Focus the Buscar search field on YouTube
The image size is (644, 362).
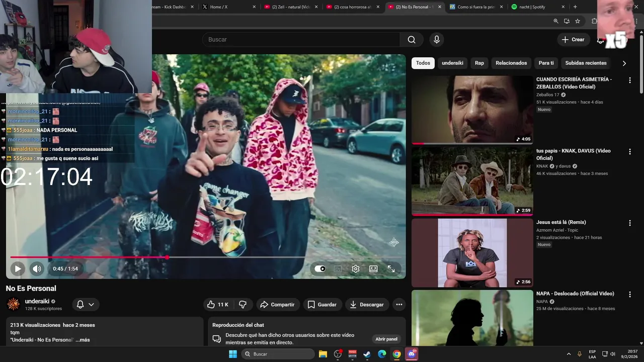pos(301,40)
